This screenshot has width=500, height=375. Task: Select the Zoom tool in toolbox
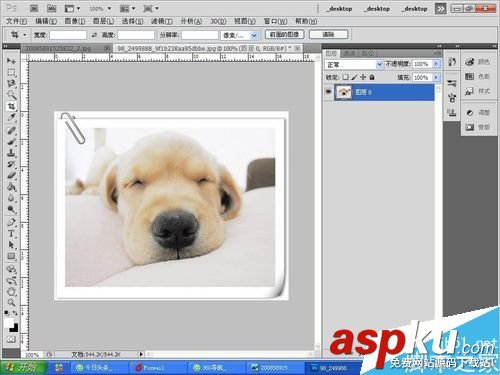pyautogui.click(x=11, y=303)
